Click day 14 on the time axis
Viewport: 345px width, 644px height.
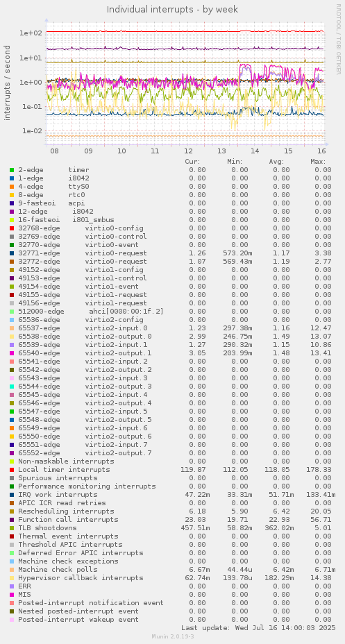(254, 151)
